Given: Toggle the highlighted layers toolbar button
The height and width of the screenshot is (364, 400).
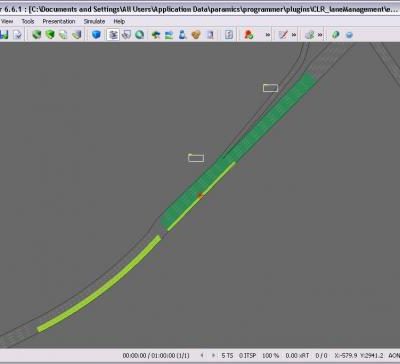Looking at the screenshot, I should [113, 34].
